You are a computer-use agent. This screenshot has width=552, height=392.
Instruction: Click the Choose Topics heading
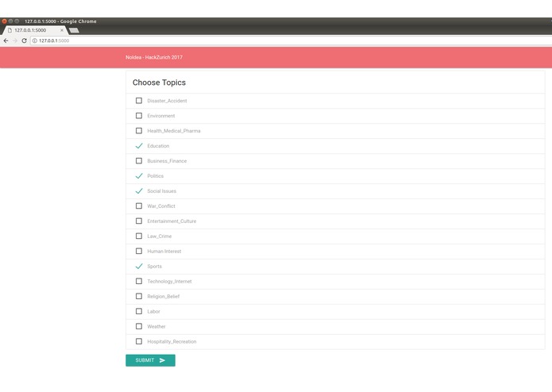point(159,83)
